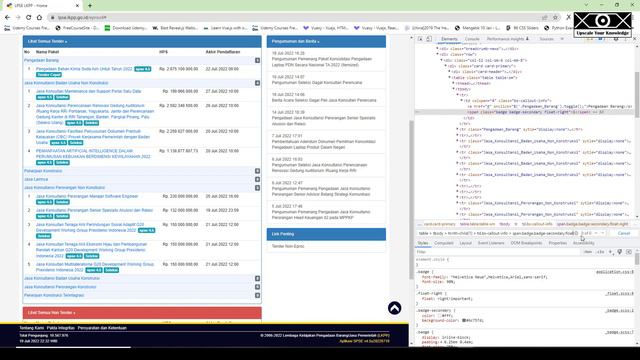The image size is (640, 360).
Task: Toggle the Jasa Konsultansi Perorangan Konstruksi badge
Action: (x=258, y=287)
